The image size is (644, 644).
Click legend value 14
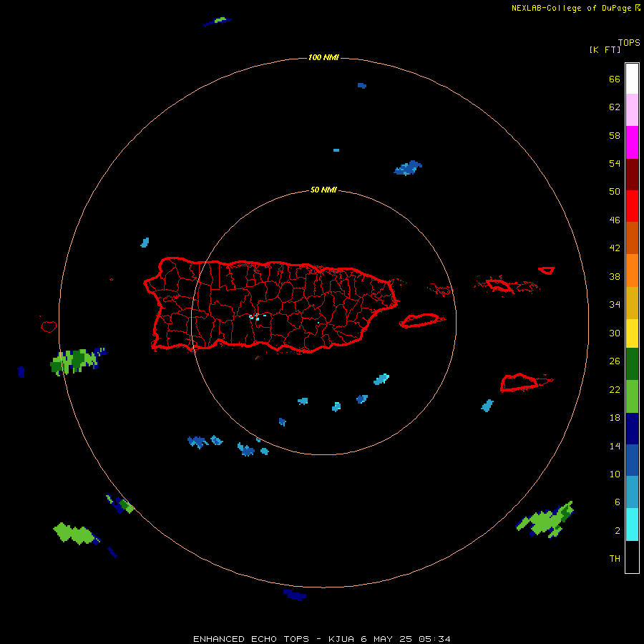(615, 446)
